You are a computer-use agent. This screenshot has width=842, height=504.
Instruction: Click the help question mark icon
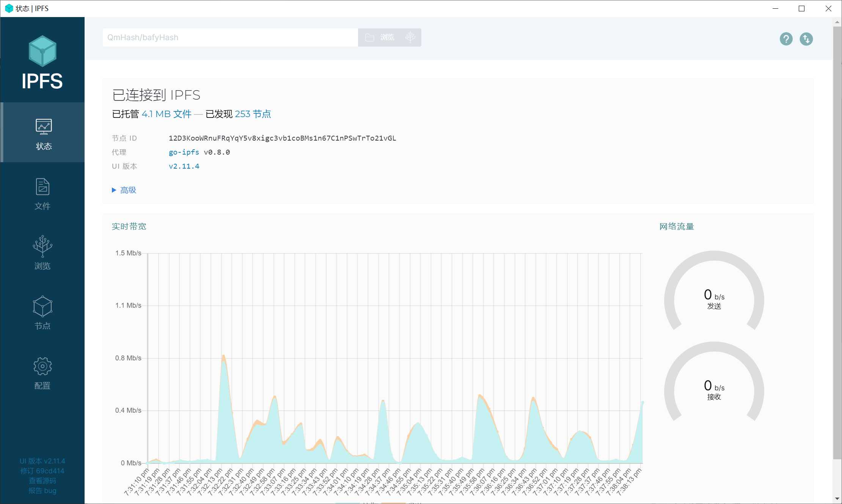(x=786, y=39)
